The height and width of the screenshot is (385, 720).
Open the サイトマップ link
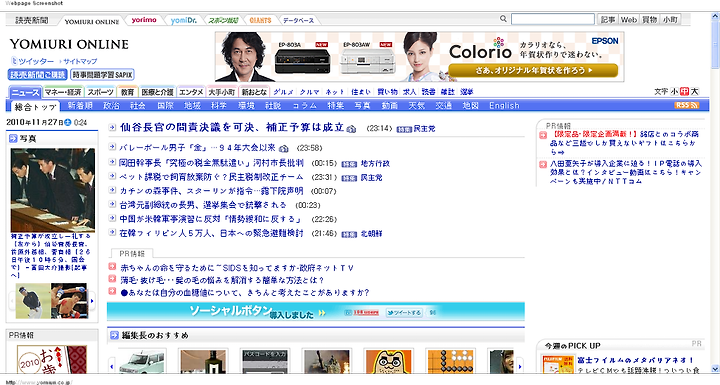pos(80,61)
